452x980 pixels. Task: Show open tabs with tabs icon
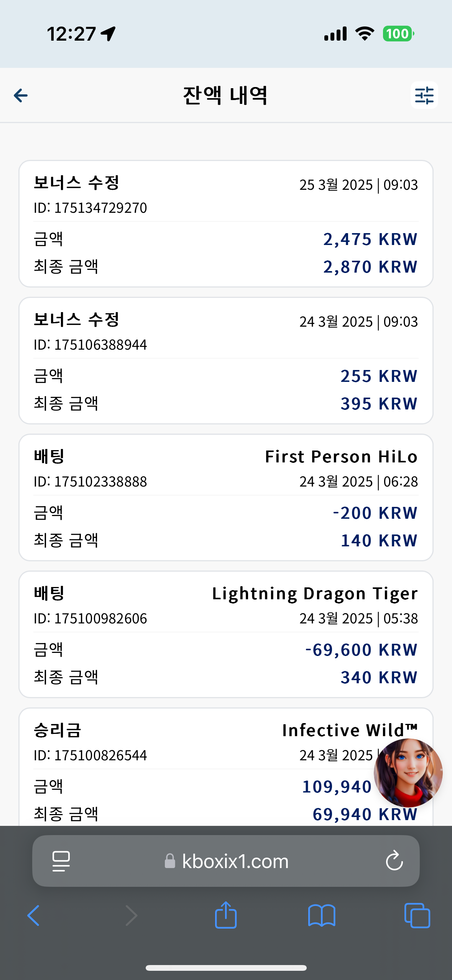417,916
